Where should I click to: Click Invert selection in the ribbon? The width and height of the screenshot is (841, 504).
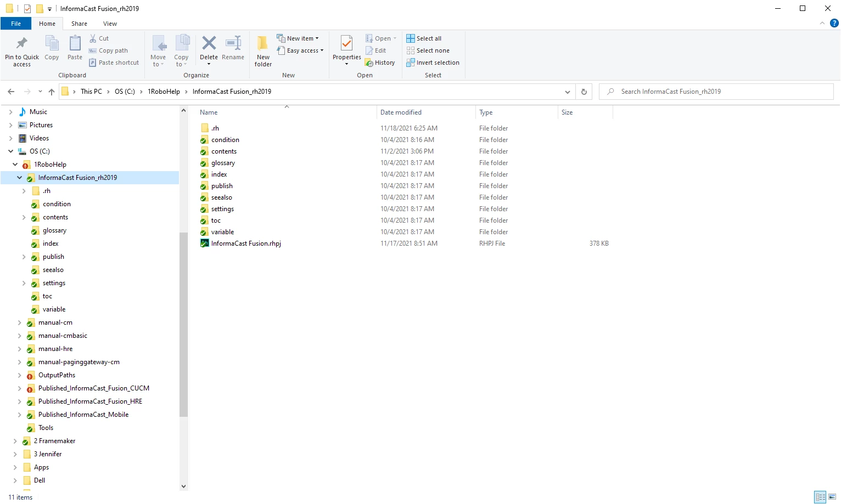(433, 63)
